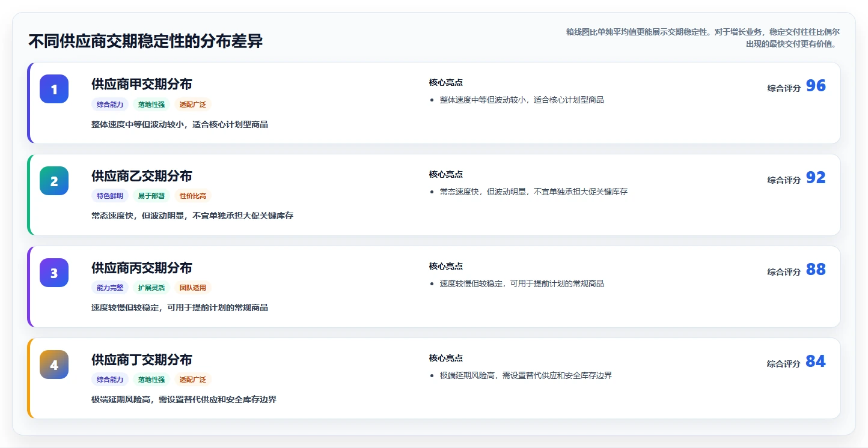Screen dimensions: 868x448
Task: Click the page heading 不同供应商交期稳定性的分布差异
Action: [x=145, y=41]
